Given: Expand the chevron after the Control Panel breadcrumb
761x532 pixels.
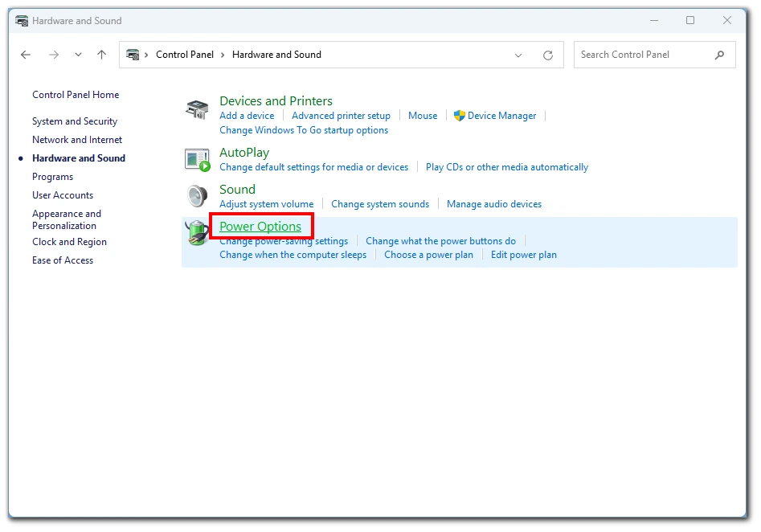Looking at the screenshot, I should click(x=223, y=55).
